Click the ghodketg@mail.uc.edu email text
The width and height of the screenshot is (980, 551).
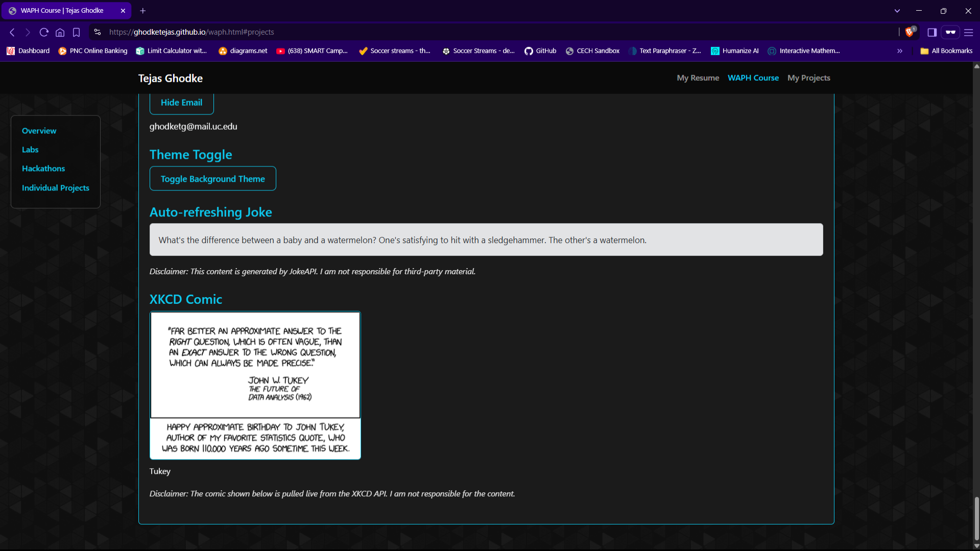(x=193, y=127)
